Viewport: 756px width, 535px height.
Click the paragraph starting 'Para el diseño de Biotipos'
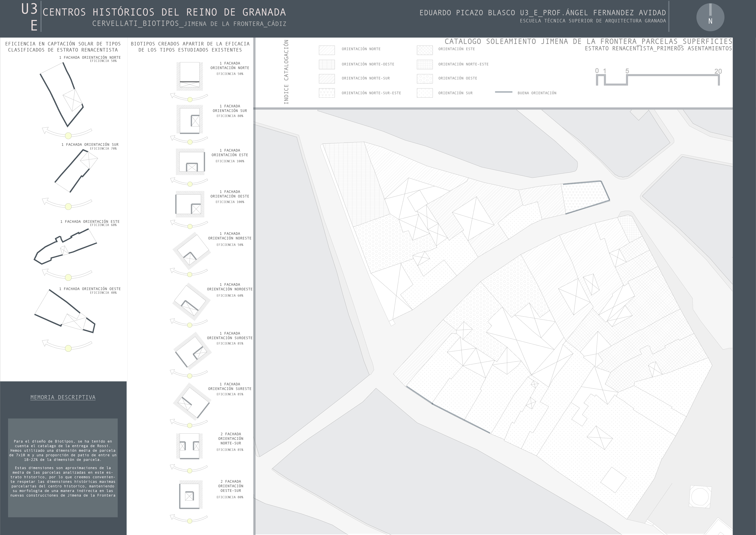[63, 450]
